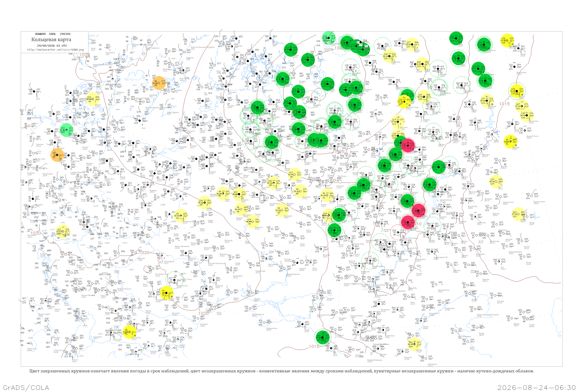Click the 1020 isobar label near Debrecen
Screen dimensions: 588x392
(x=144, y=252)
